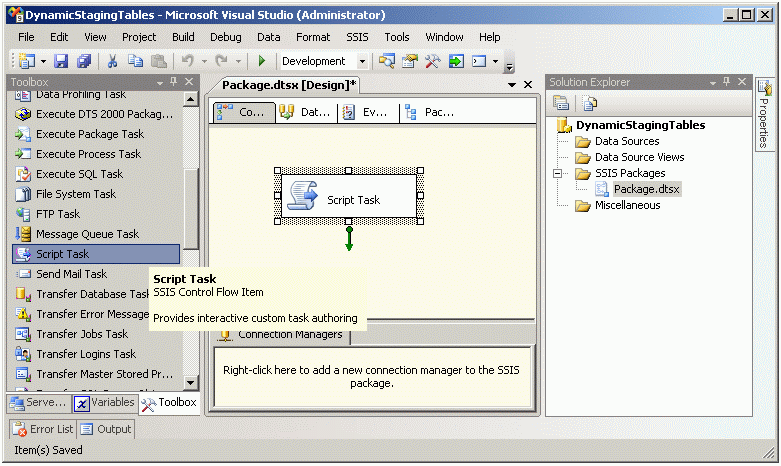Click the Transfer Jobs Task toolbox icon
Viewport: 781px width, 466px height.
coord(23,334)
